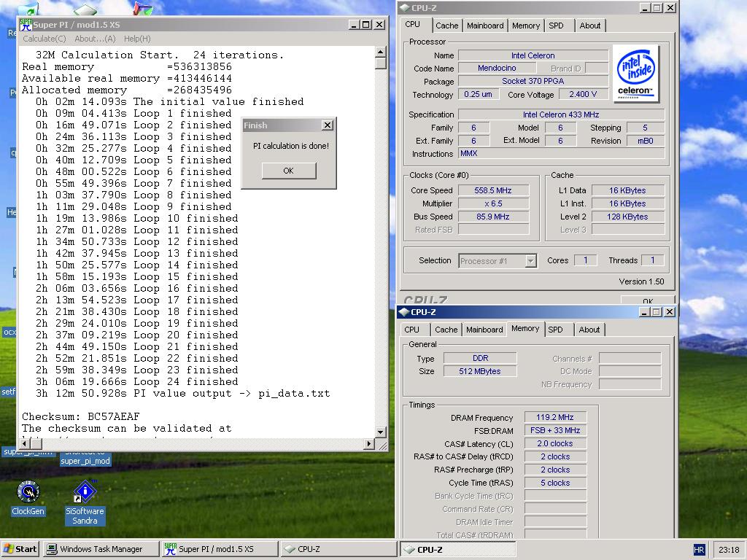Click the Intel Celeron name field
This screenshot has height=560, width=747.
click(533, 55)
